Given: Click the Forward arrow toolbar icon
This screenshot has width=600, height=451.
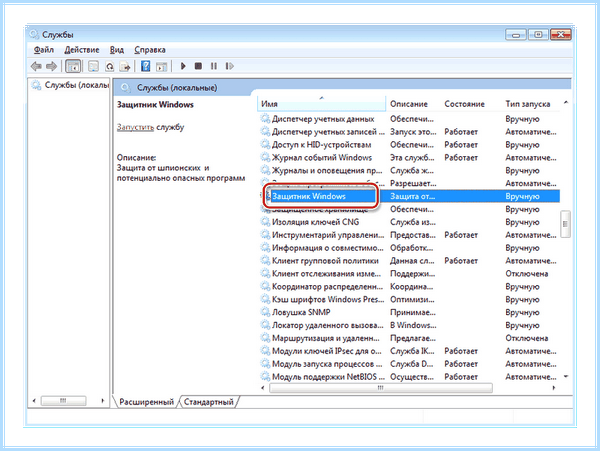Looking at the screenshot, I should pos(51,67).
